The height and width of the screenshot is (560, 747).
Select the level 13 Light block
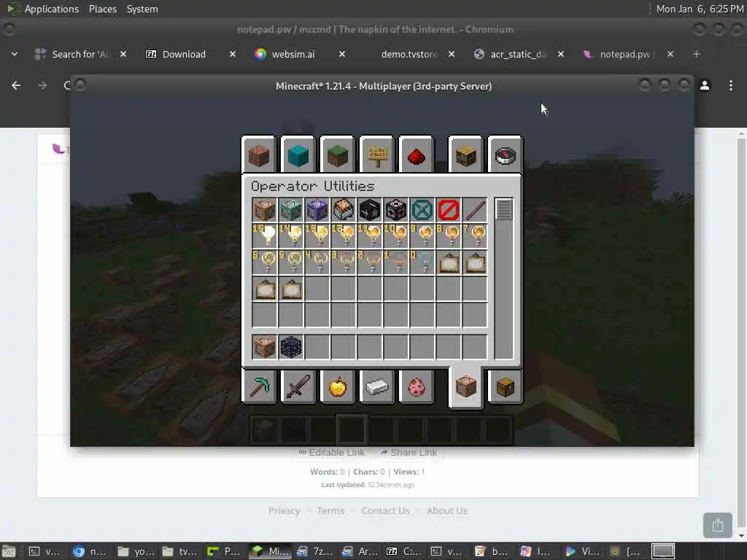[317, 236]
